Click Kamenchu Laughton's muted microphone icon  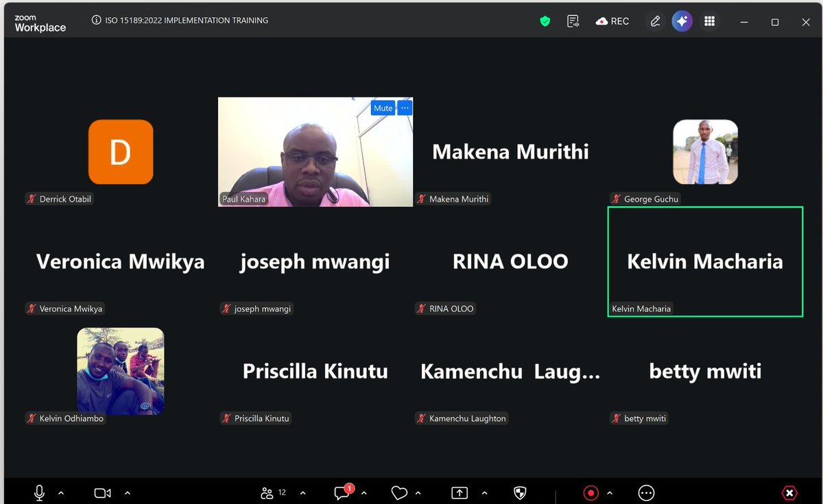[x=421, y=418]
